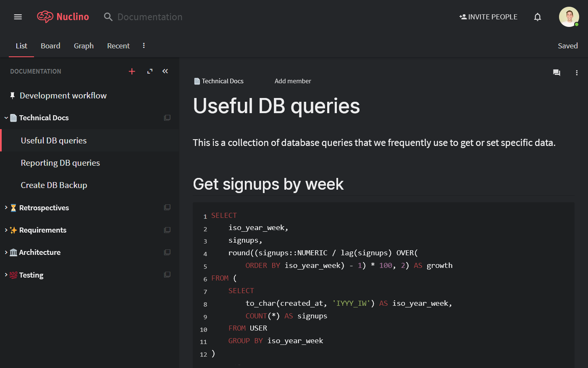Screen dimensions: 588x368
Task: Toggle the collection view icon next to Testing
Action: [167, 275]
